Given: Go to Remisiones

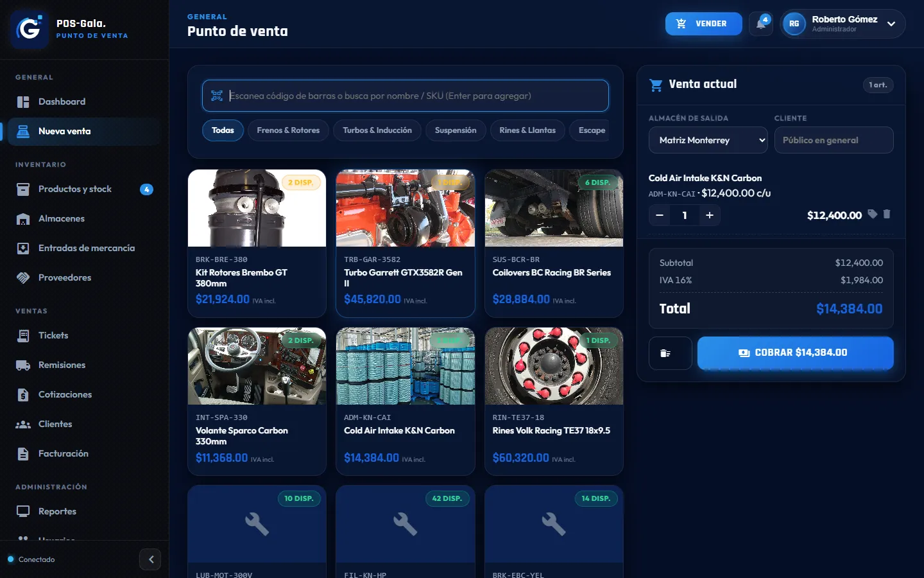Looking at the screenshot, I should coord(84,365).
